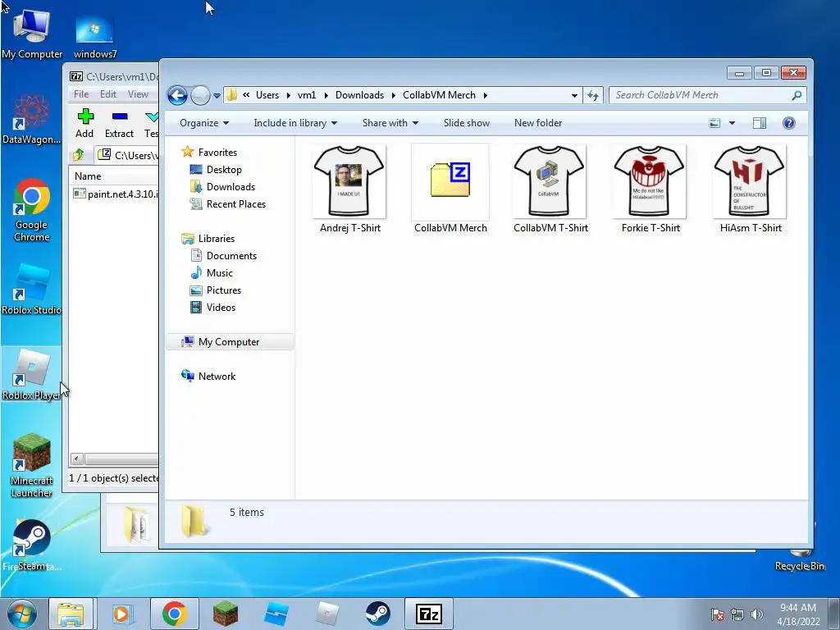Screen dimensions: 840x630
Task: Select the Roblox Player desktop shortcut
Action: 32,374
